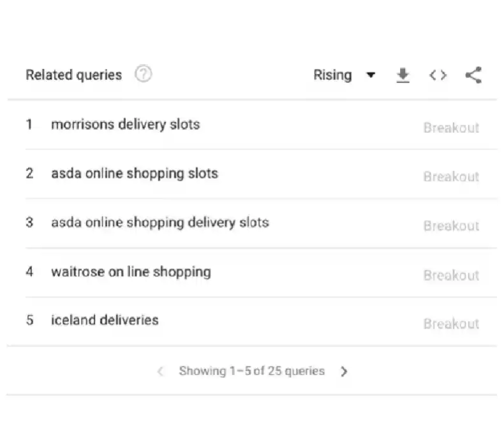Open the Rising dropdown arrow
This screenshot has width=504, height=447.
click(371, 75)
